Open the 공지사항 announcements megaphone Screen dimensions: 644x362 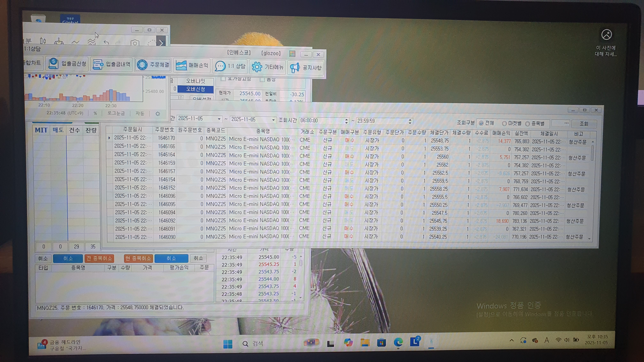306,68
